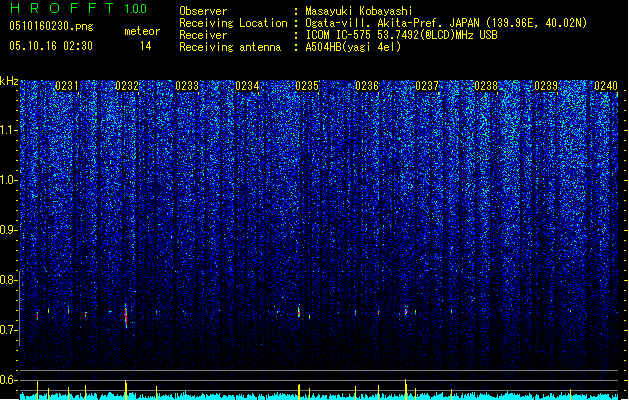Click the "Receiving antenna" label
Screen dimensions: 629x400
(230, 47)
